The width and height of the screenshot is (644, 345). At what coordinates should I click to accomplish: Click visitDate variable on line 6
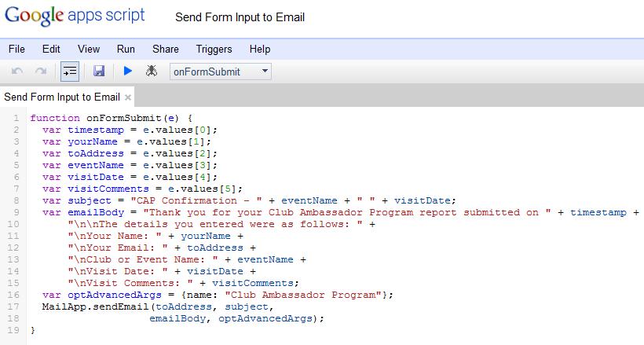click(96, 178)
